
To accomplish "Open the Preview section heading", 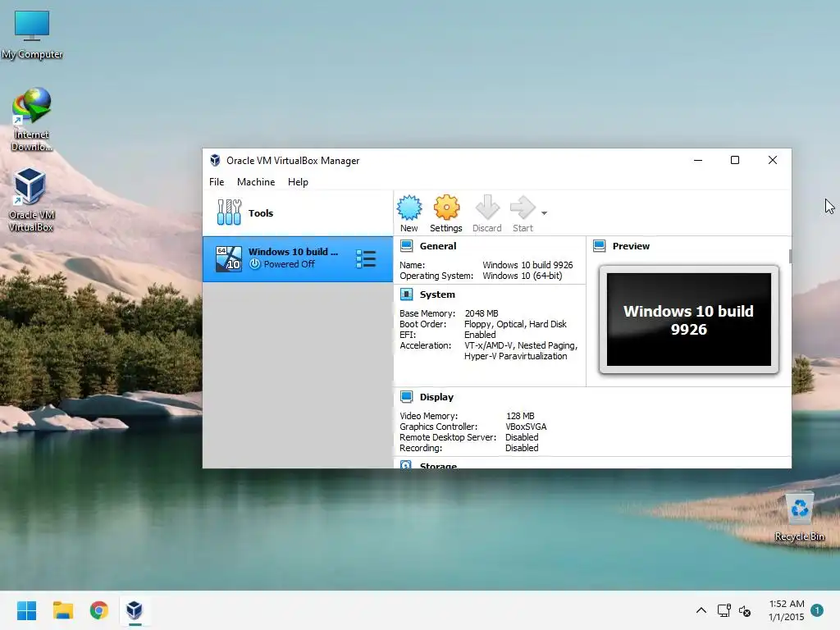I will (631, 246).
